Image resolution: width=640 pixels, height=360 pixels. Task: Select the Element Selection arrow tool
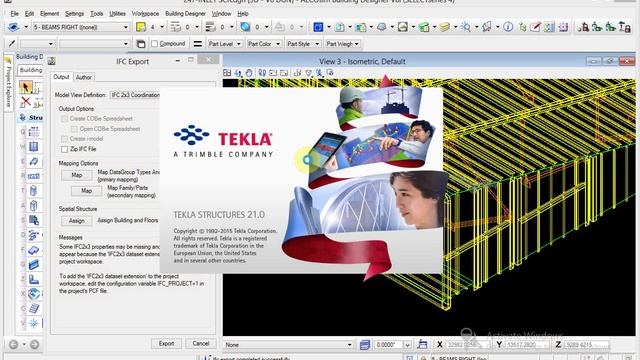[x=25, y=87]
